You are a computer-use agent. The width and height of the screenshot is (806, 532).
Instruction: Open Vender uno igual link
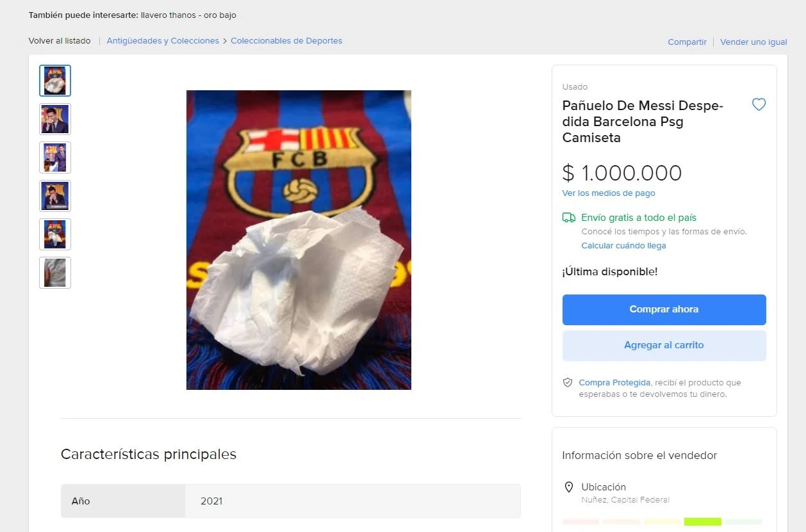[753, 42]
